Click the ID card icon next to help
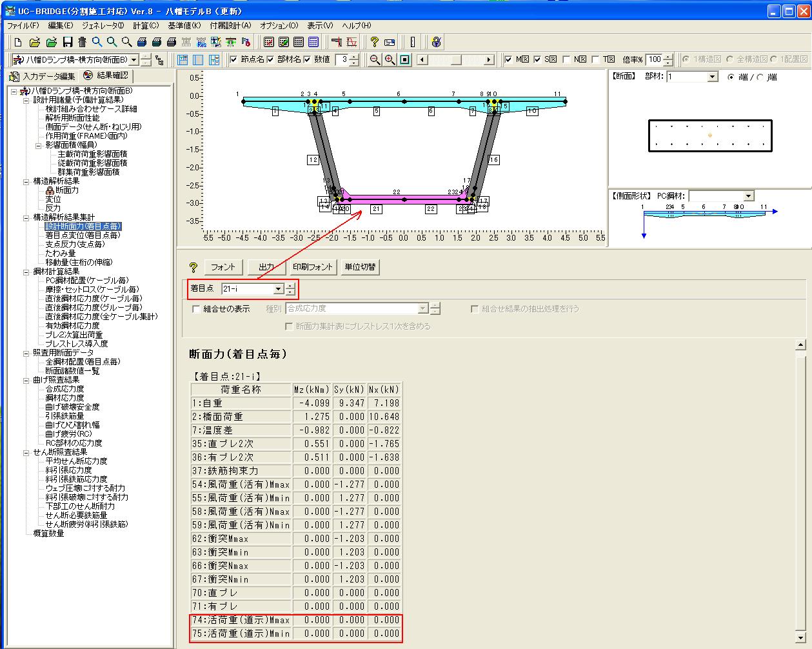 tap(390, 43)
